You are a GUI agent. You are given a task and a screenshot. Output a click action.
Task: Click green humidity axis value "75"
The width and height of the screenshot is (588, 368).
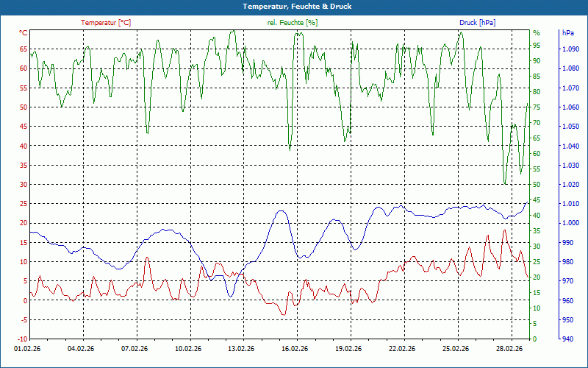[x=537, y=107]
